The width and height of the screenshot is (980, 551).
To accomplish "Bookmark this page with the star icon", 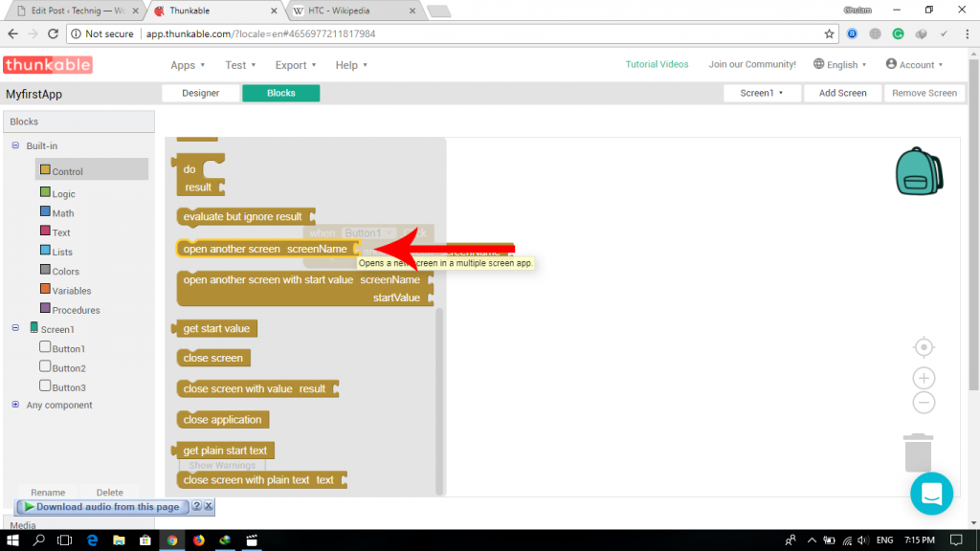I will point(830,33).
